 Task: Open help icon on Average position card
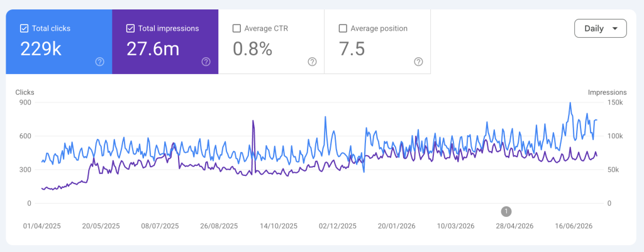(418, 62)
